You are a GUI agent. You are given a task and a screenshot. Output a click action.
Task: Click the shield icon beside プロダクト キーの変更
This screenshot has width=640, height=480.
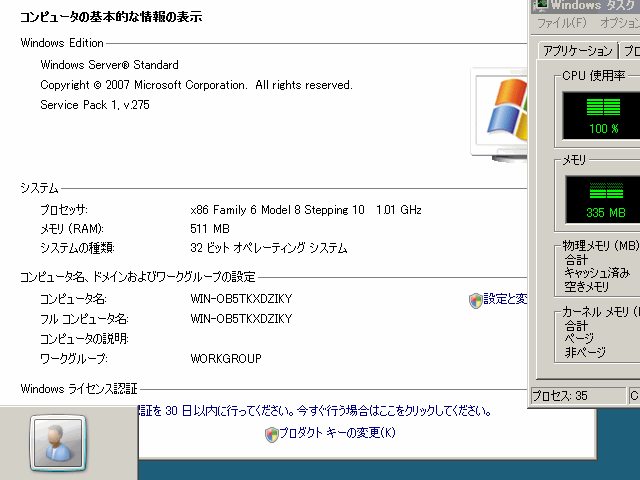click(271, 435)
